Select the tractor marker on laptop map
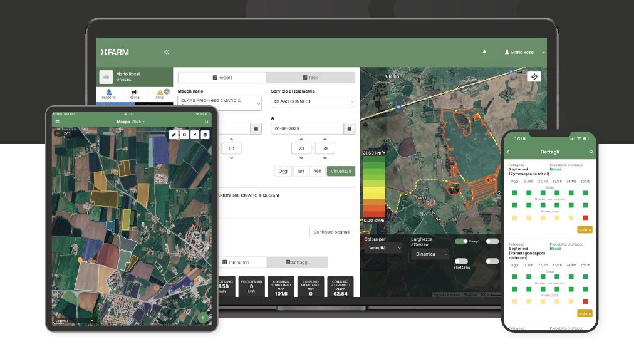This screenshot has height=364, width=634. coord(455,188)
